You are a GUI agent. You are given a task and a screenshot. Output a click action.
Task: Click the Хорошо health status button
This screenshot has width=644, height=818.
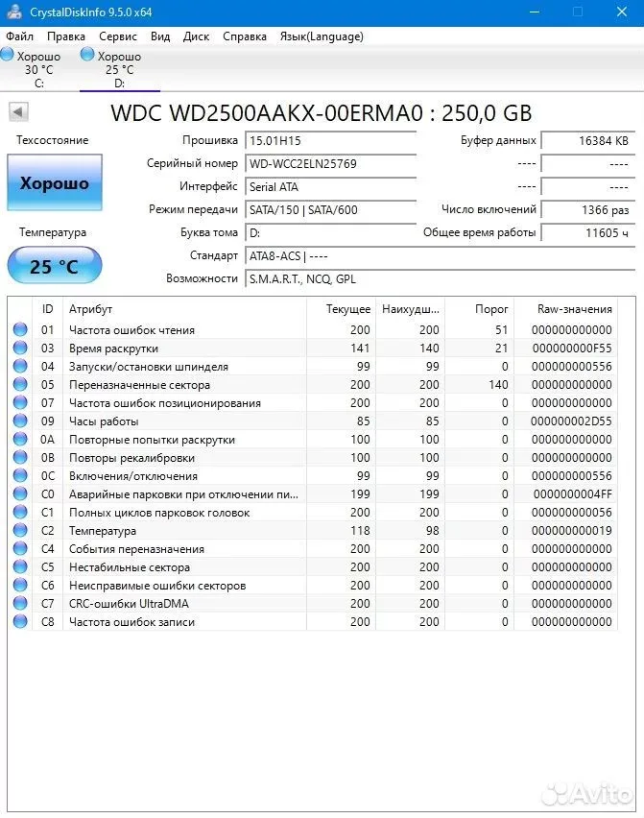pos(55,182)
